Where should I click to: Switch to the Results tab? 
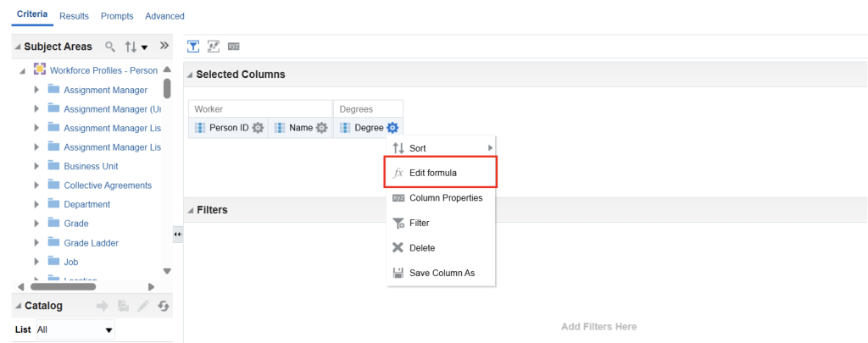pyautogui.click(x=75, y=16)
